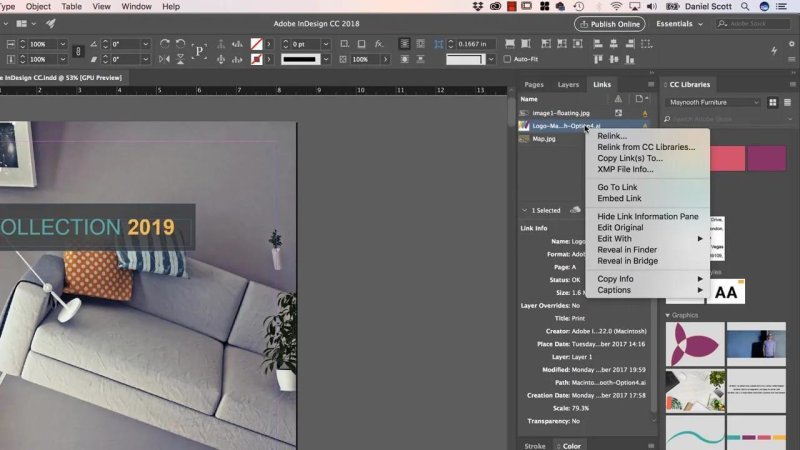Open the fx effects icon
The height and width of the screenshot is (450, 800).
click(379, 44)
